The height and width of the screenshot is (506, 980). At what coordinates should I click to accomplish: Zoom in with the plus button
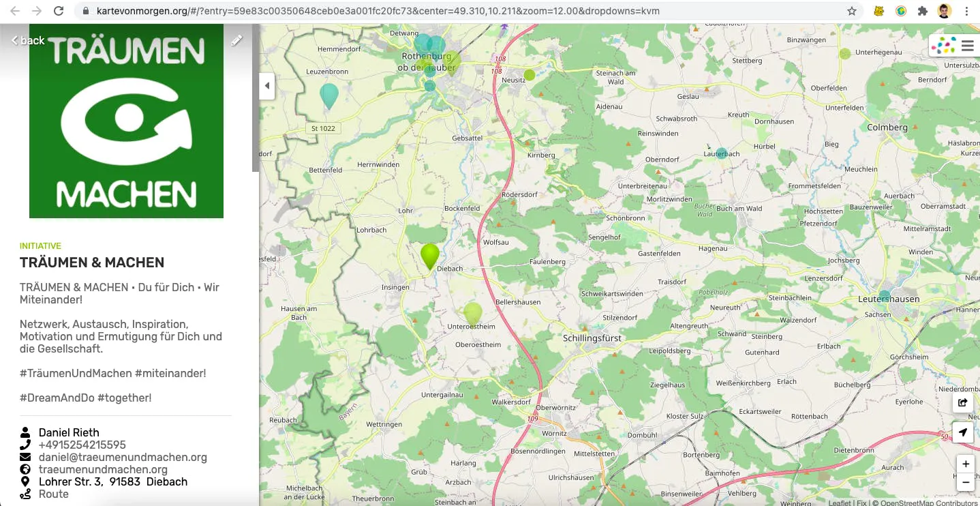pos(965,464)
